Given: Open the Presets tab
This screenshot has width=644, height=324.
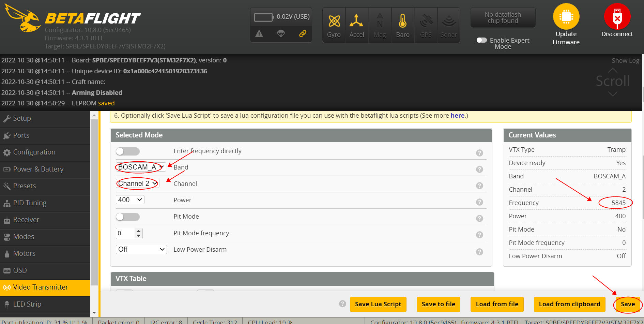Looking at the screenshot, I should click(x=45, y=186).
